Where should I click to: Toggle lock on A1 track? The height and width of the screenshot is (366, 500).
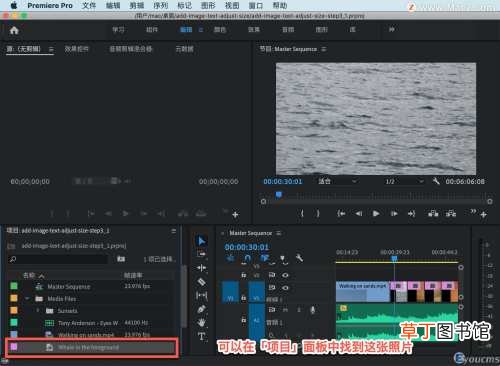244,320
